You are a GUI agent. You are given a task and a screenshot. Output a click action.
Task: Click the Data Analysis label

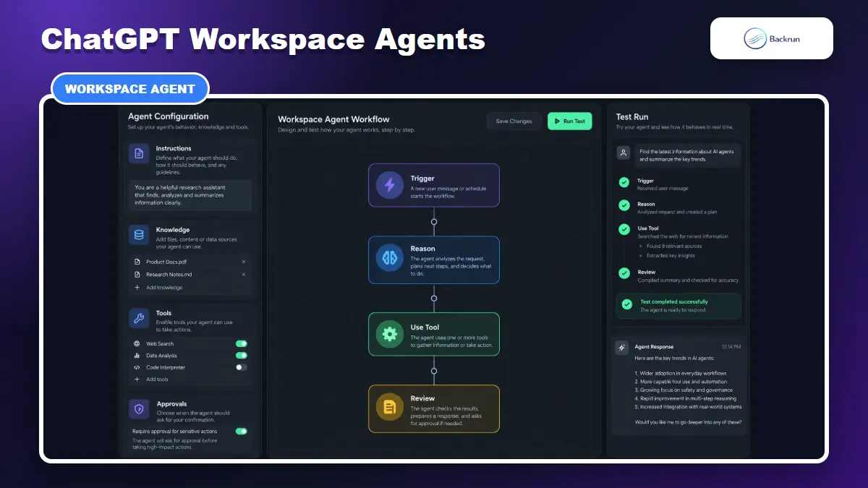point(161,356)
